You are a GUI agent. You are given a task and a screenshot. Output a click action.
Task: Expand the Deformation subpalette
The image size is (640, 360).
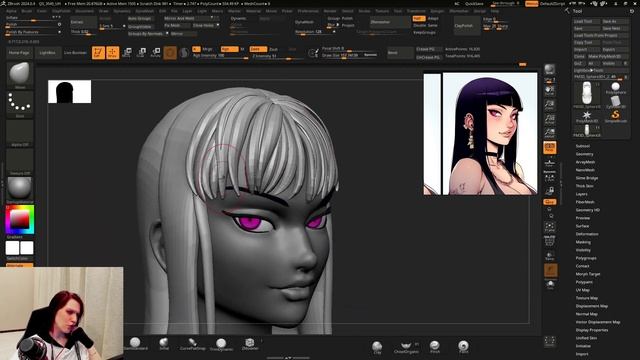(x=587, y=234)
